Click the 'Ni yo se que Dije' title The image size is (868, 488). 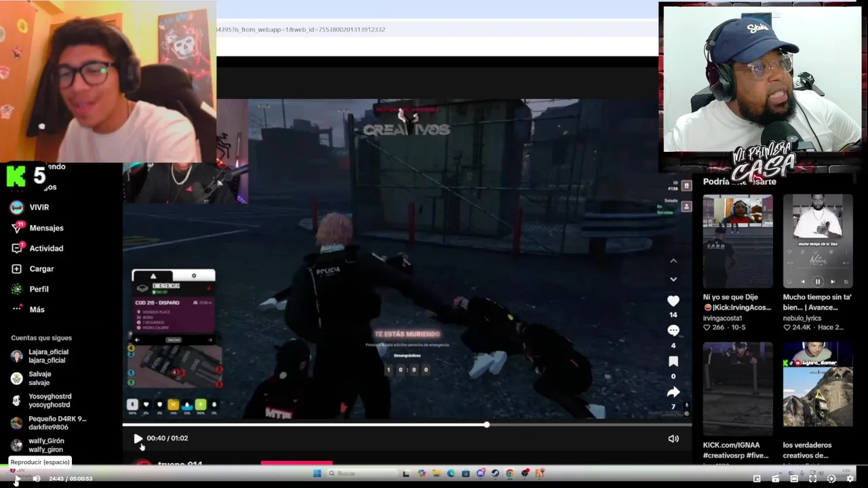click(737, 302)
